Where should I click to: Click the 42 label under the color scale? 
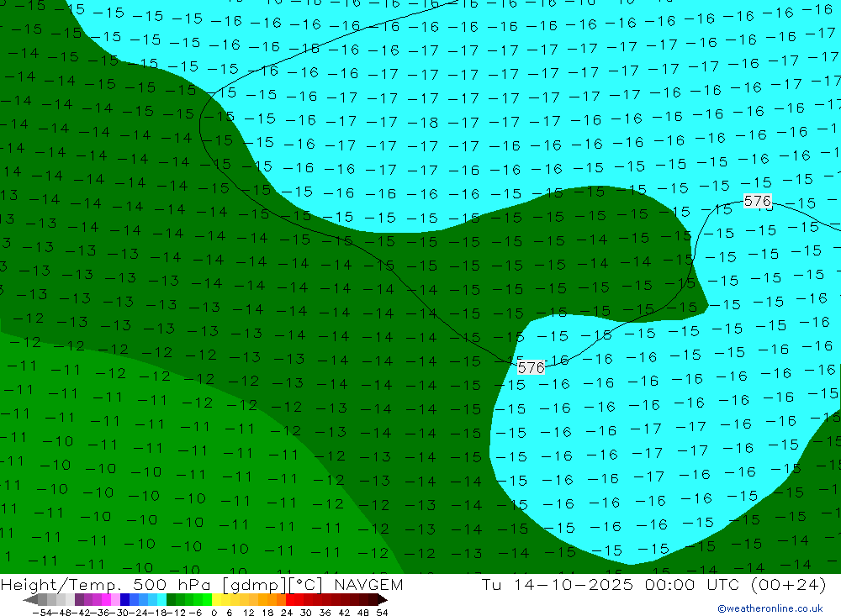point(344,613)
